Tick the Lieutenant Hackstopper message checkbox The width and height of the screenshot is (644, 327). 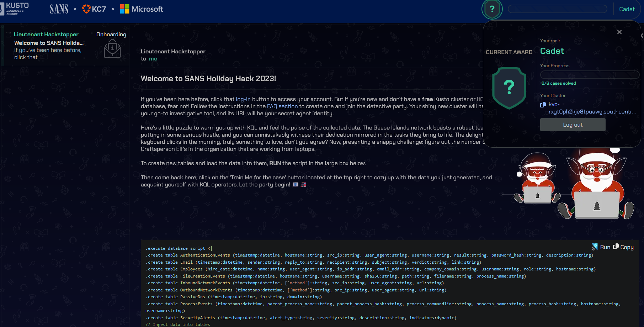click(x=9, y=35)
